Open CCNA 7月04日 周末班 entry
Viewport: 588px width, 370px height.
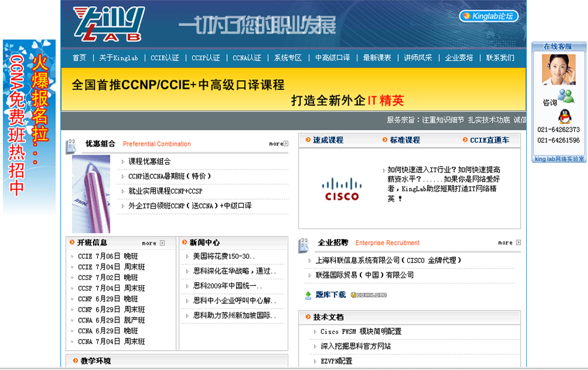tap(111, 342)
